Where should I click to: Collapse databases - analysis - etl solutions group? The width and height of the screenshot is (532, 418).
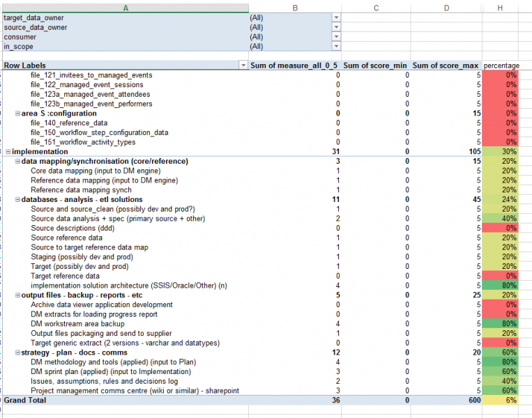coord(17,199)
